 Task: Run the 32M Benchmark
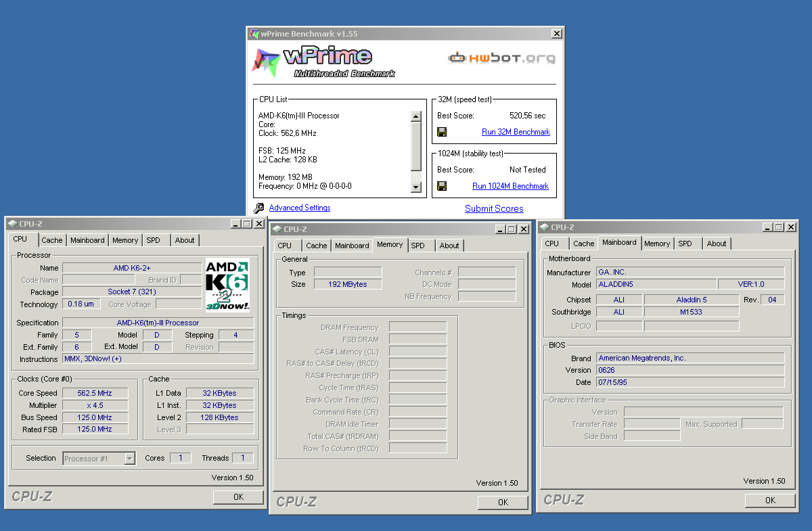click(516, 132)
